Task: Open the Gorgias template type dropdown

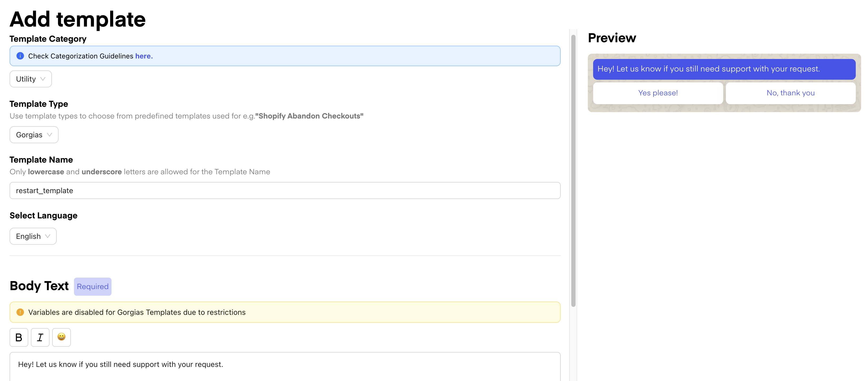Action: pos(34,135)
